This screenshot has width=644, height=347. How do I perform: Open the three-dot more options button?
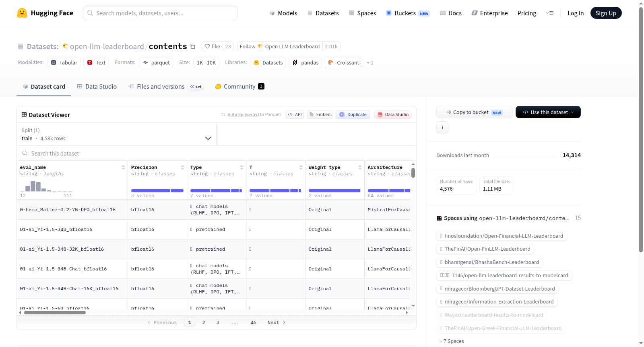coord(442,127)
